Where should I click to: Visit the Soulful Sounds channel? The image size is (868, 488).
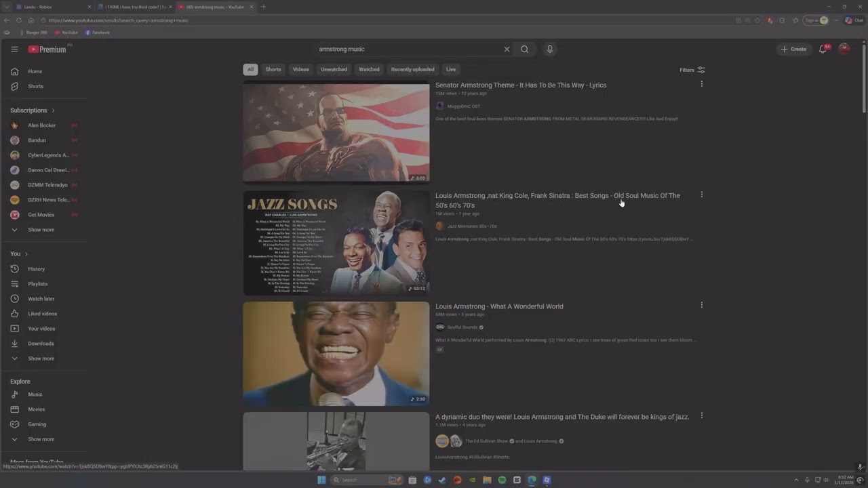point(462,327)
